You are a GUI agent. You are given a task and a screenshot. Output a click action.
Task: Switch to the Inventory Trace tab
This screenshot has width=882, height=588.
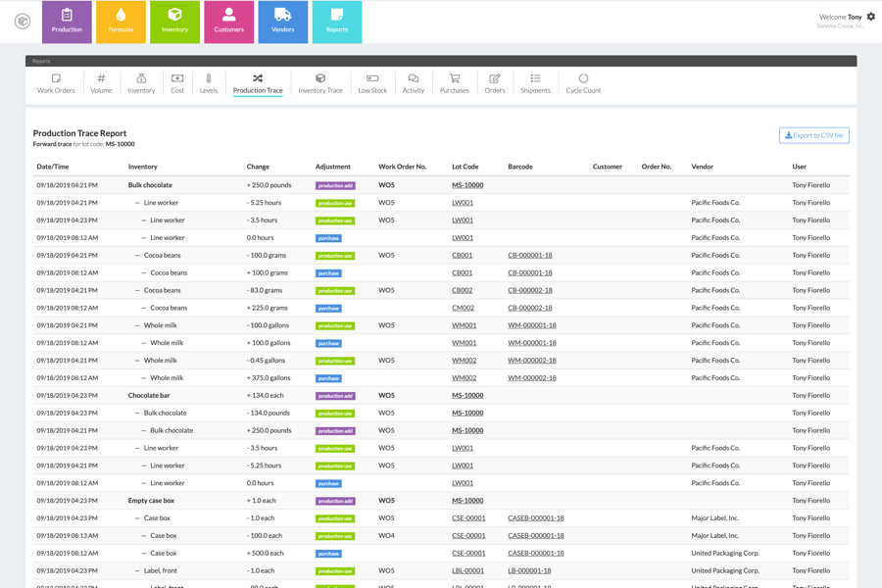(320, 83)
